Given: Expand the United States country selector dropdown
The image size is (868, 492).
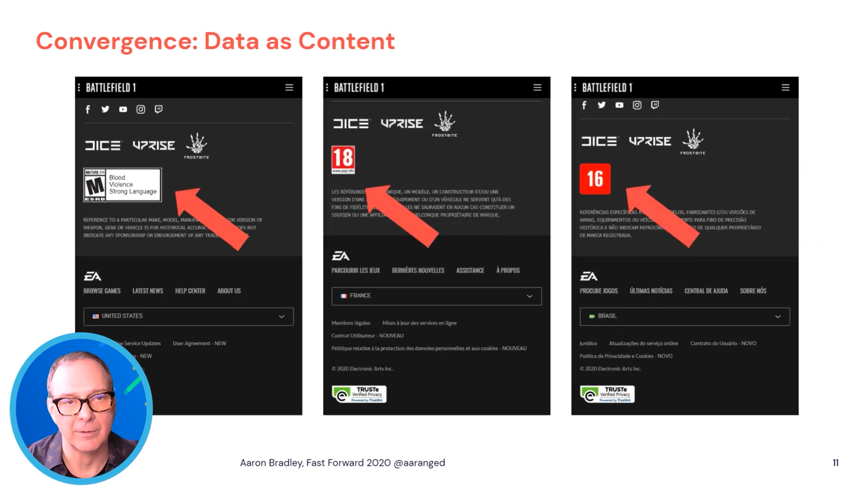Looking at the screenshot, I should (189, 316).
